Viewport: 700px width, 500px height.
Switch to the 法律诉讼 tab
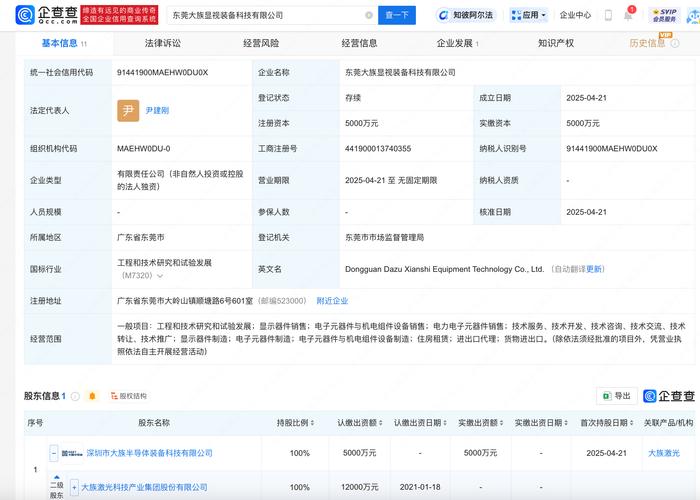[163, 43]
